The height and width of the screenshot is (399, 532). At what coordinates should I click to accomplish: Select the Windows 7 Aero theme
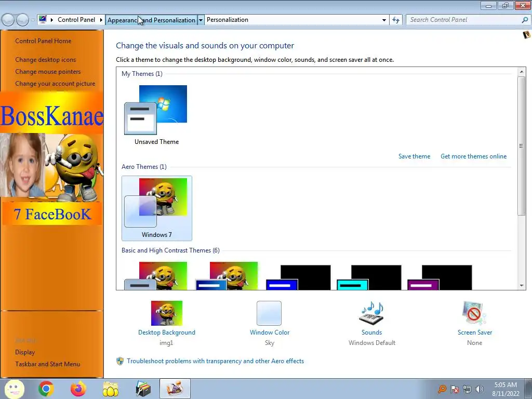coord(156,208)
